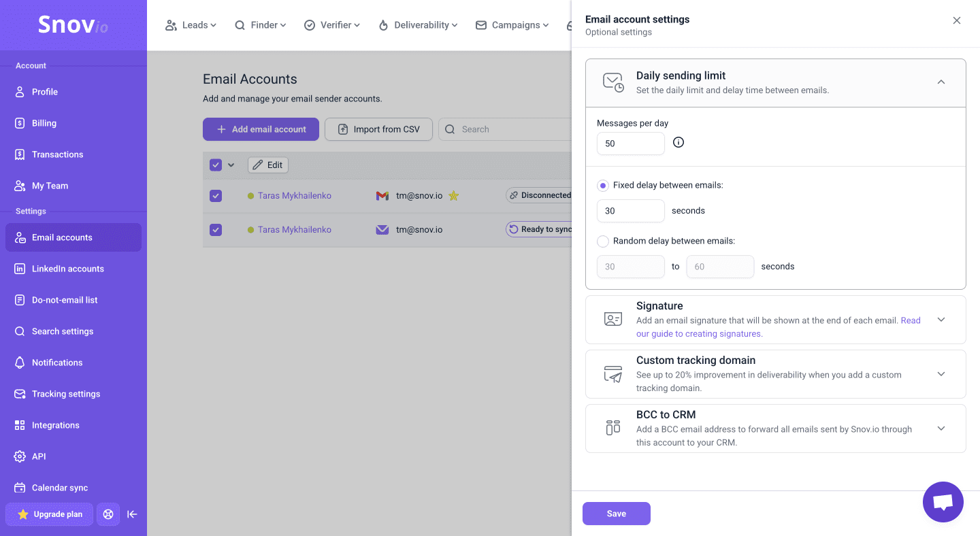Screen dimensions: 980x536
Task: Click the Save button
Action: (x=616, y=514)
